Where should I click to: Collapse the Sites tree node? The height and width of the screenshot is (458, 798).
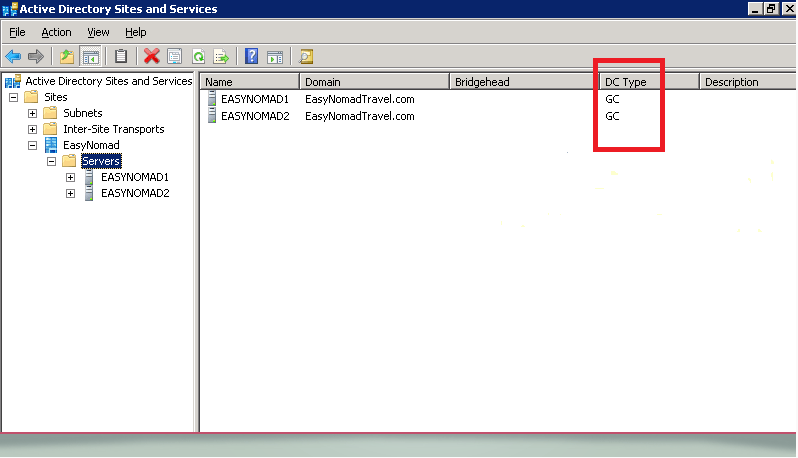point(14,97)
